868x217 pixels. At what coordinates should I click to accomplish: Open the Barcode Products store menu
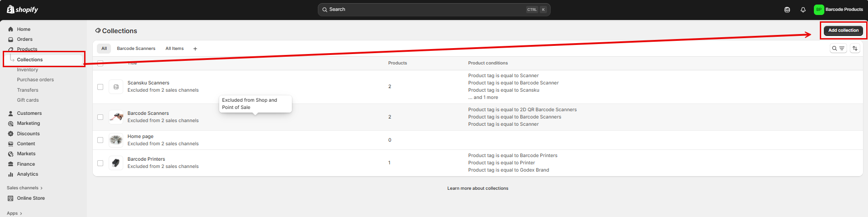tap(838, 10)
